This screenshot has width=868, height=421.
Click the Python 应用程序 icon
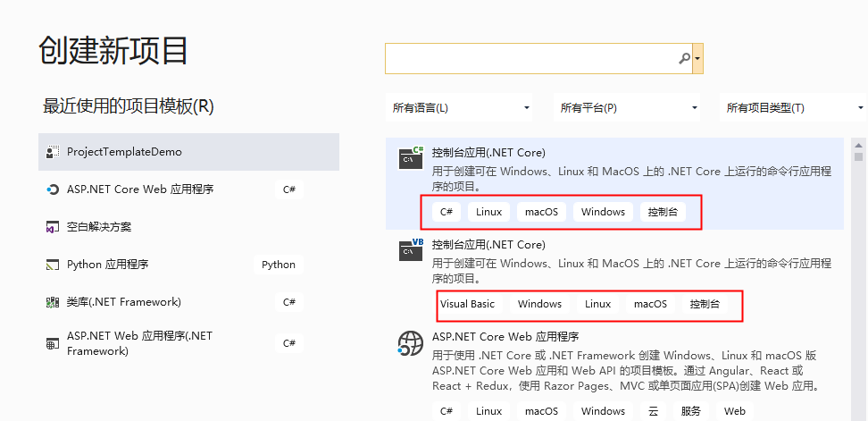pyautogui.click(x=52, y=265)
